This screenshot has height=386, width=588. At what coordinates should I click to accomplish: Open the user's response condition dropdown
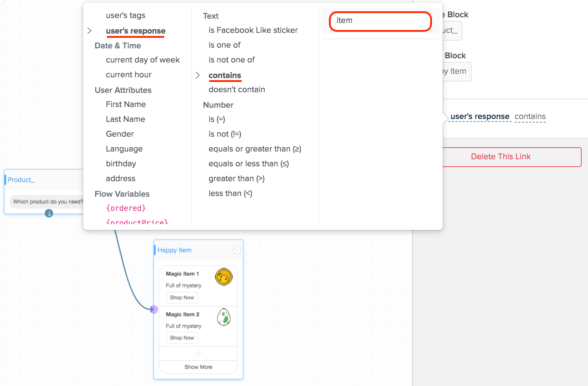click(480, 117)
